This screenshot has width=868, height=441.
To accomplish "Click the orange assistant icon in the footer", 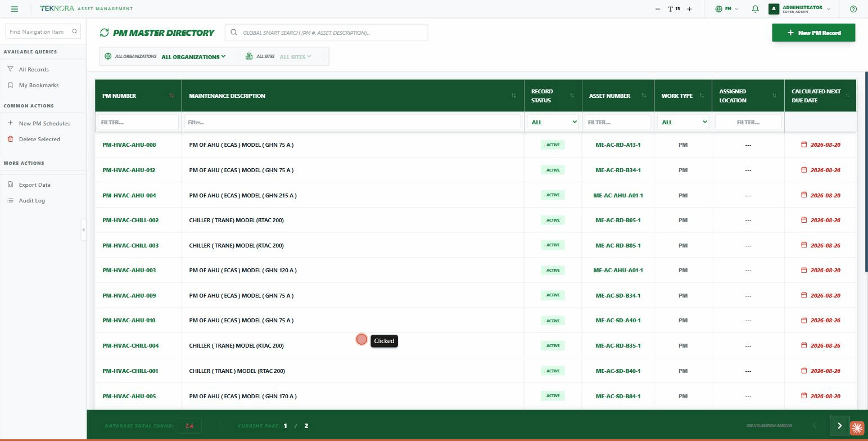I will click(857, 428).
